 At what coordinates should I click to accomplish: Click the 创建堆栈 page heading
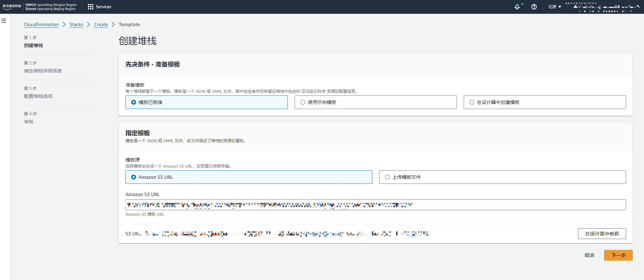click(138, 41)
